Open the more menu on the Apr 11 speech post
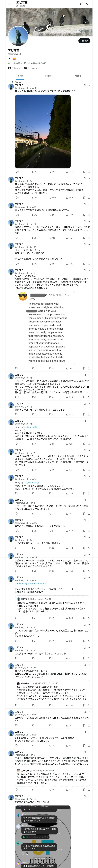This screenshot has height=868, width=98. pos(89,179)
